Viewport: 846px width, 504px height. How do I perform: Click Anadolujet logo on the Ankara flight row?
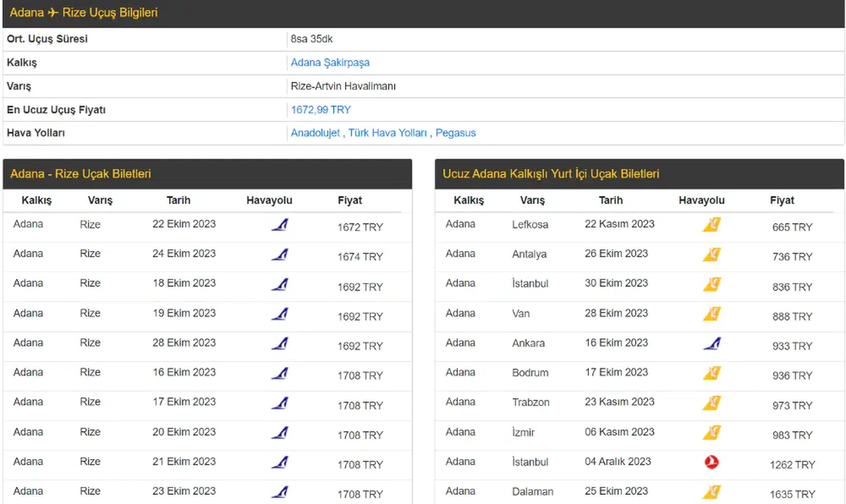coord(711,343)
